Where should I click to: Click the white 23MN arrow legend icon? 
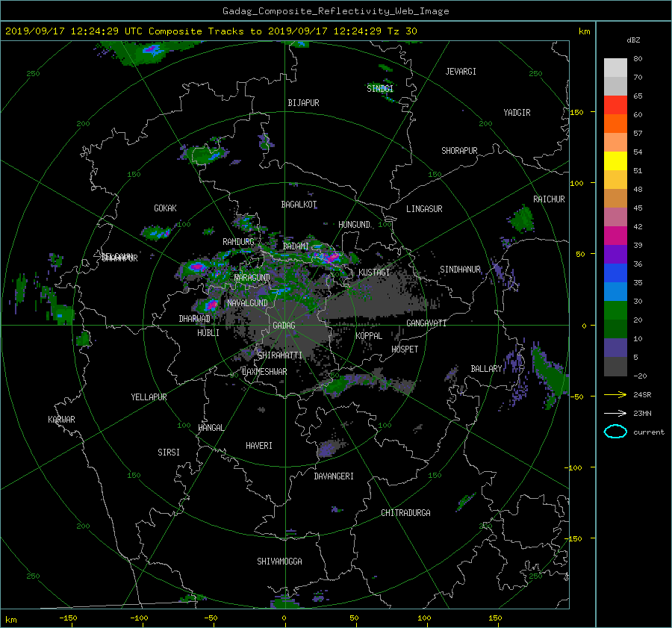click(615, 413)
